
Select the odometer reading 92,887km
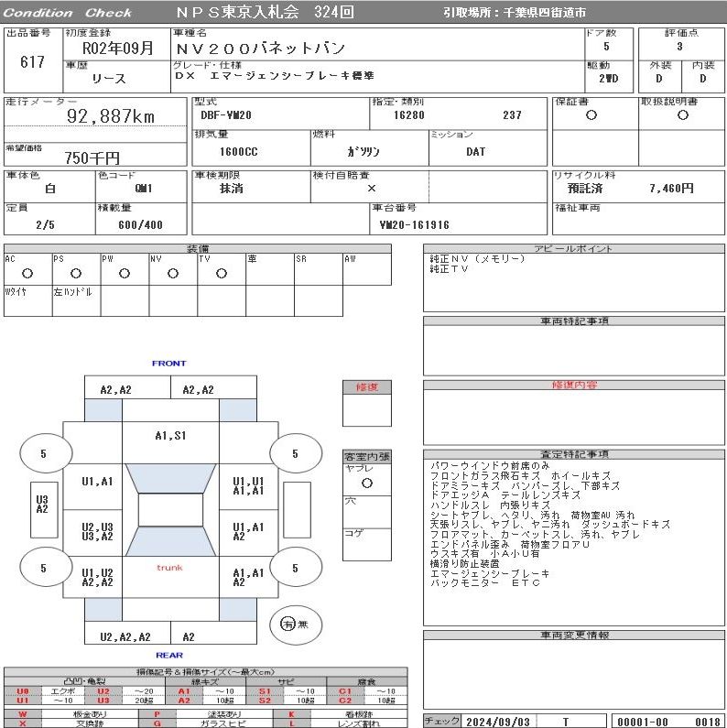click(111, 116)
